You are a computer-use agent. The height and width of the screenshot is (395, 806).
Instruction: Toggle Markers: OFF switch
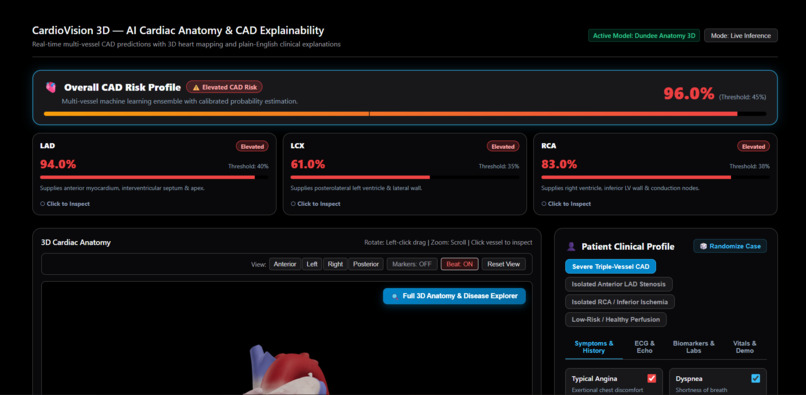coord(412,264)
